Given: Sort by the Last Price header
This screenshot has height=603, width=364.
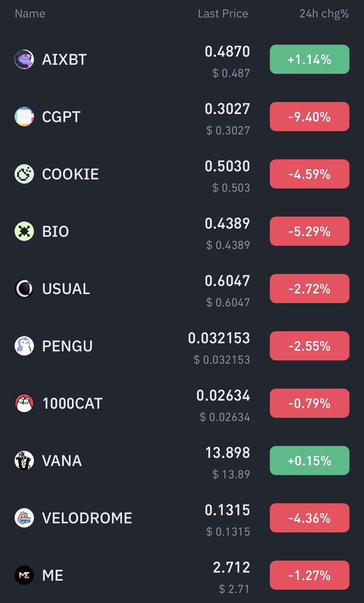Looking at the screenshot, I should tap(223, 14).
